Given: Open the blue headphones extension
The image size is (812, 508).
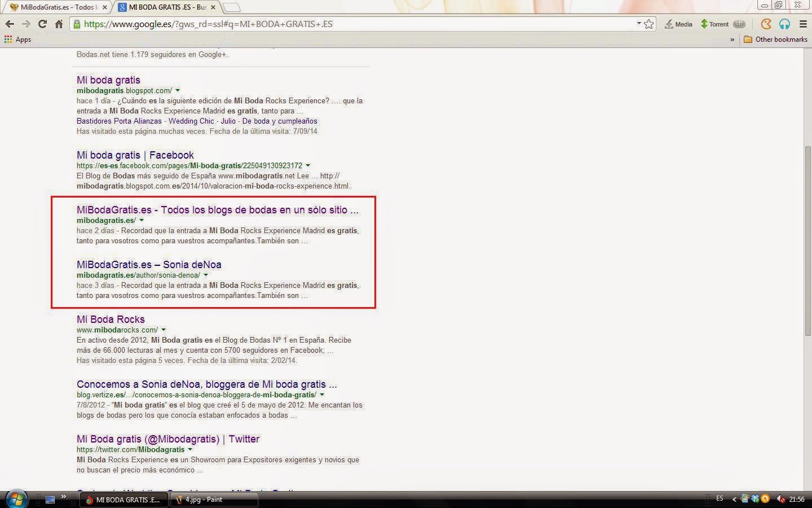Looking at the screenshot, I should (784, 24).
